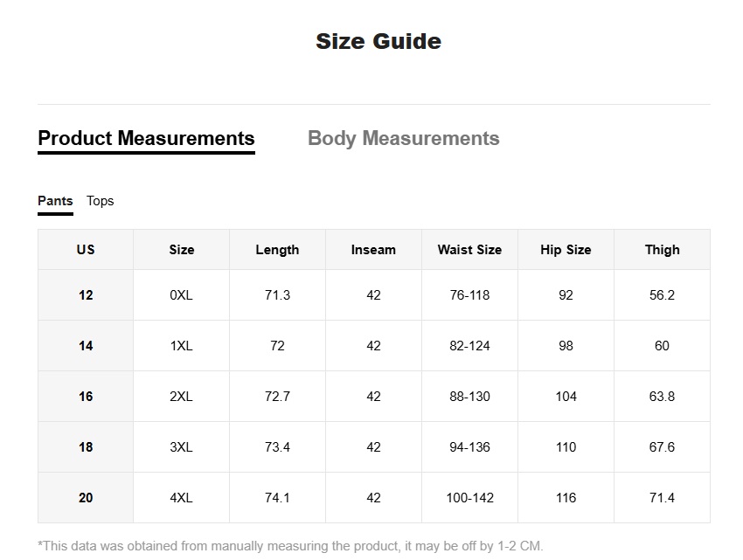Viewport: 743px width, 560px height.
Task: Click the 4XL size cell
Action: pos(182,498)
